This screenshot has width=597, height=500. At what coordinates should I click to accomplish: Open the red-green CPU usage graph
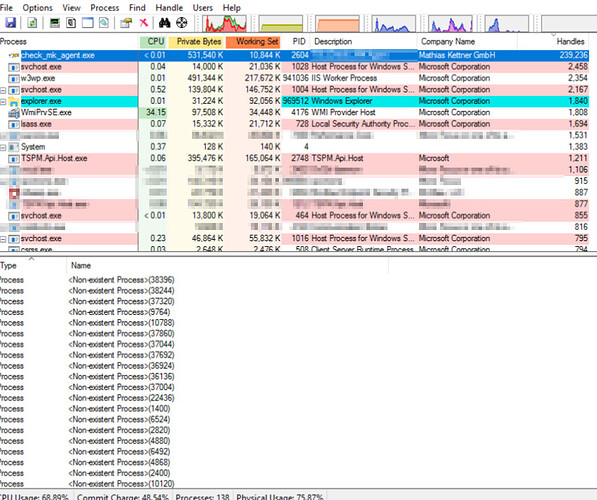[224, 23]
